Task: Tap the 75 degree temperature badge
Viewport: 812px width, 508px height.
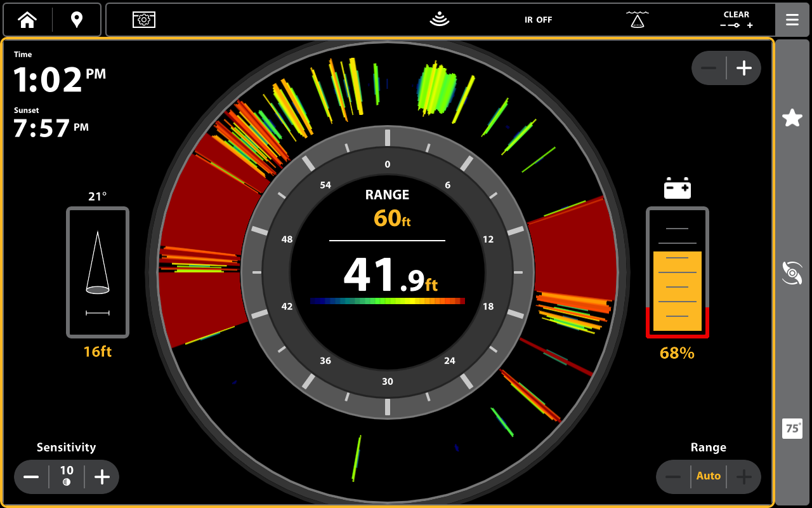Action: tap(792, 429)
